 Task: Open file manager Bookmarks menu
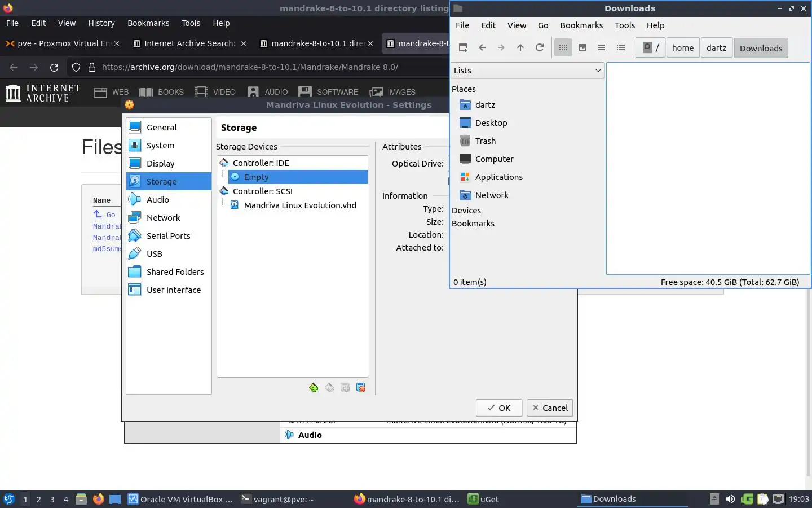click(x=581, y=25)
